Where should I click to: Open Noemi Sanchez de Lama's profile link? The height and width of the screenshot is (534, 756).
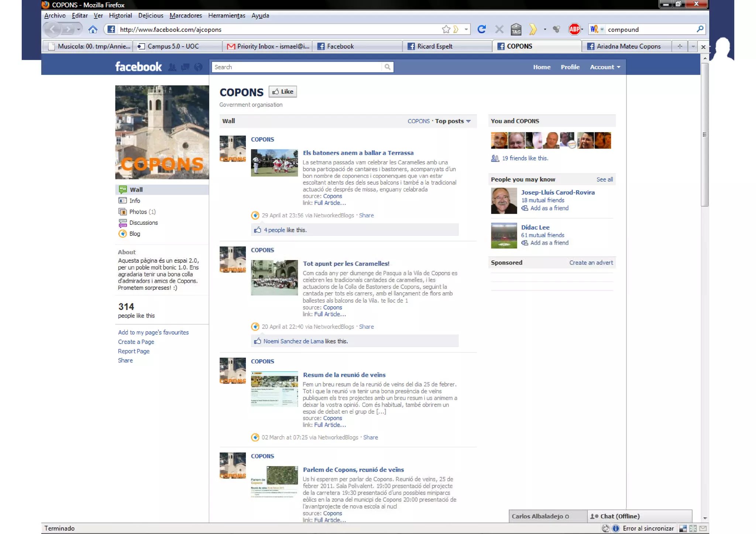coord(293,341)
